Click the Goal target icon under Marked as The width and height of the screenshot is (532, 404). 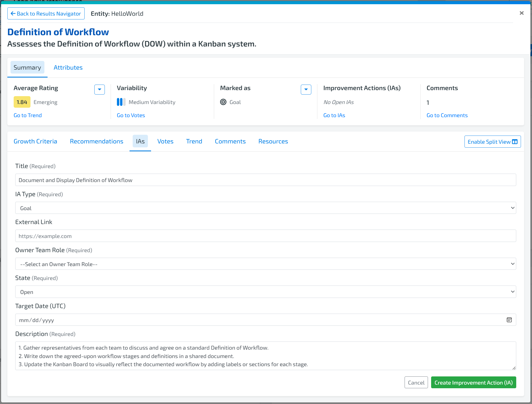click(223, 102)
